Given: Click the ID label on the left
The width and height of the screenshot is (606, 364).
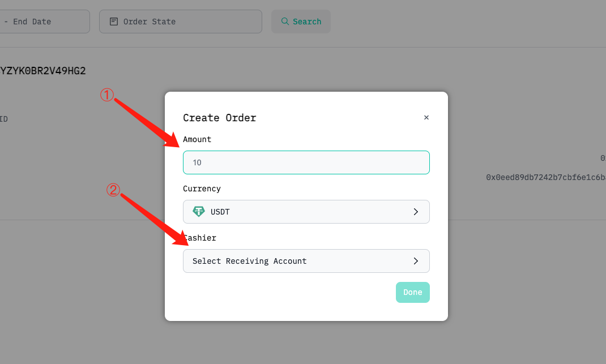Looking at the screenshot, I should (3, 119).
